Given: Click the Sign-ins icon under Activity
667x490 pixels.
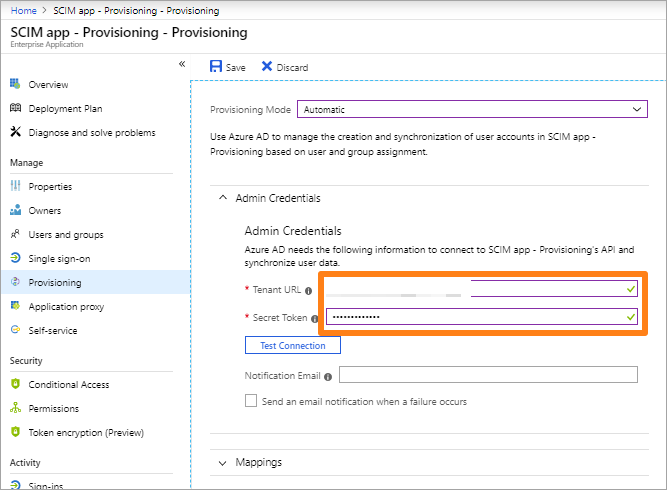Looking at the screenshot, I should coord(15,484).
